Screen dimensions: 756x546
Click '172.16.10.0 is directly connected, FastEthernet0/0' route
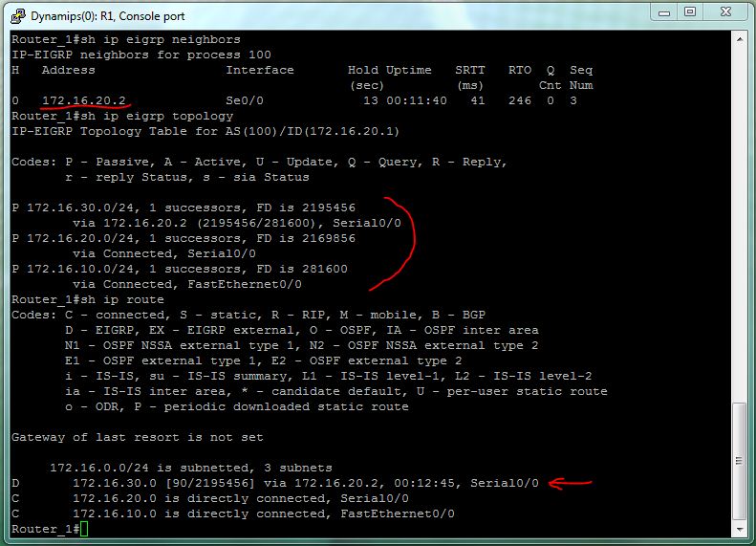pyautogui.click(x=263, y=513)
